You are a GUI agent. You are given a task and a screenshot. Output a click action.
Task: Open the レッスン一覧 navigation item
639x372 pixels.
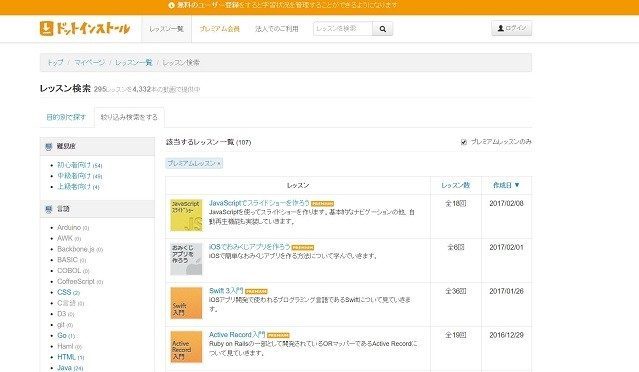[166, 29]
